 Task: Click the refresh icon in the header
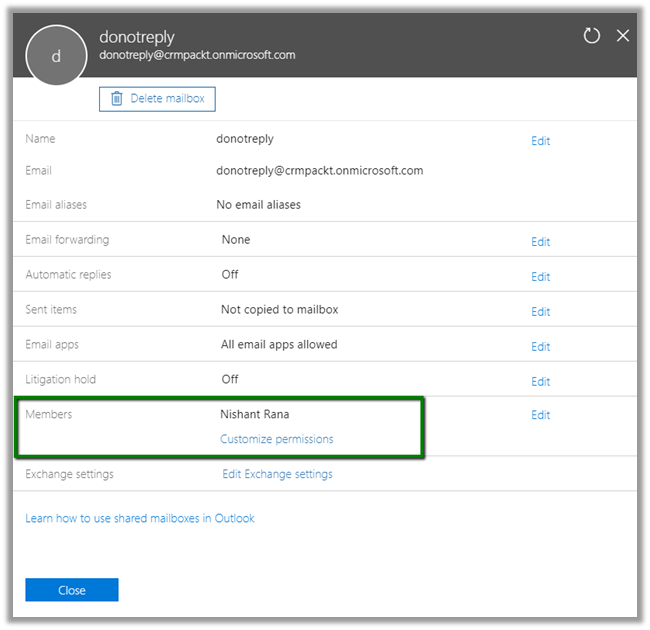592,36
